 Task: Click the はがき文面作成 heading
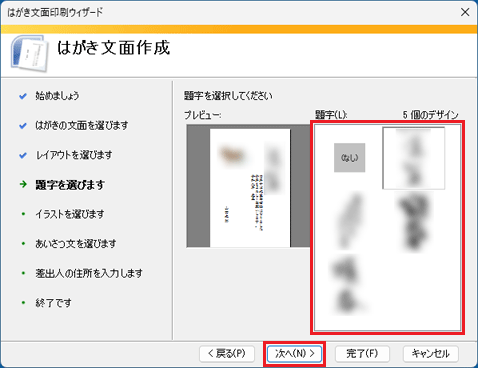(114, 47)
